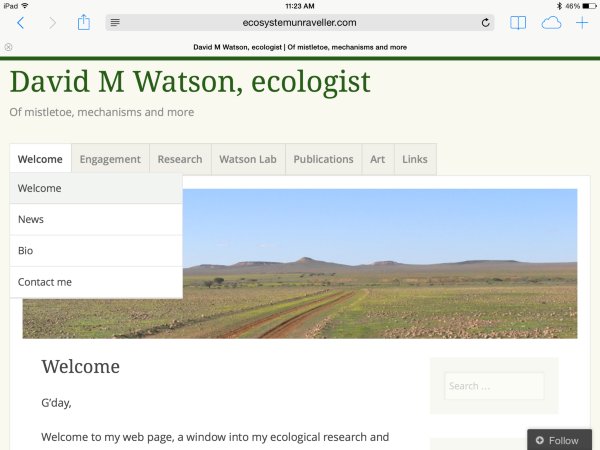
Task: Tap the Safari back arrow
Action: coord(20,23)
